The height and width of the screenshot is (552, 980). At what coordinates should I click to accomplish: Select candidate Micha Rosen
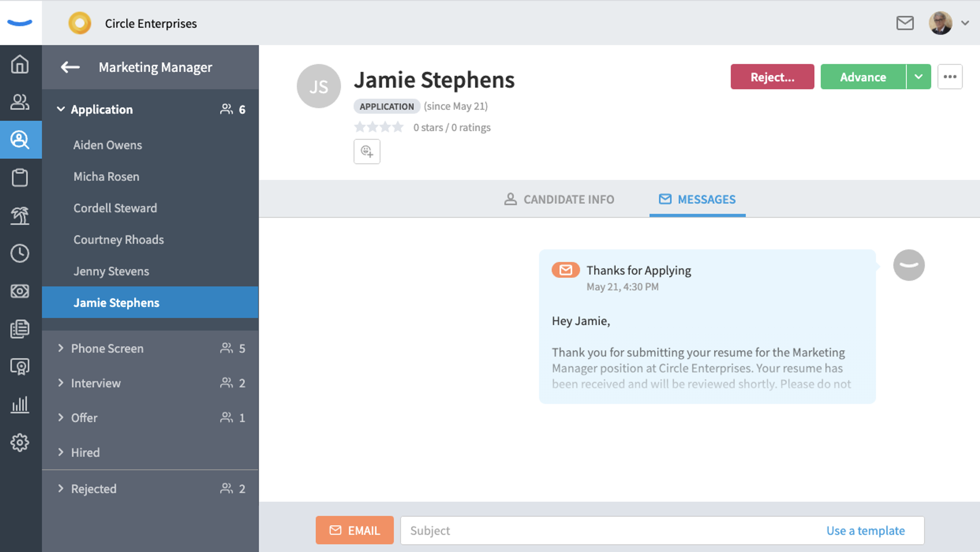point(150,177)
